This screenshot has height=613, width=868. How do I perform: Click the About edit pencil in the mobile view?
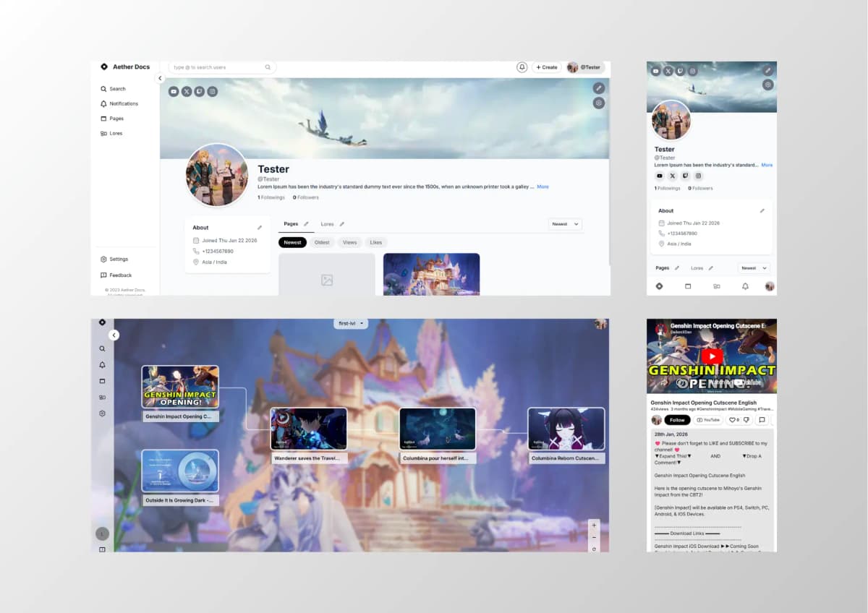[x=762, y=211]
